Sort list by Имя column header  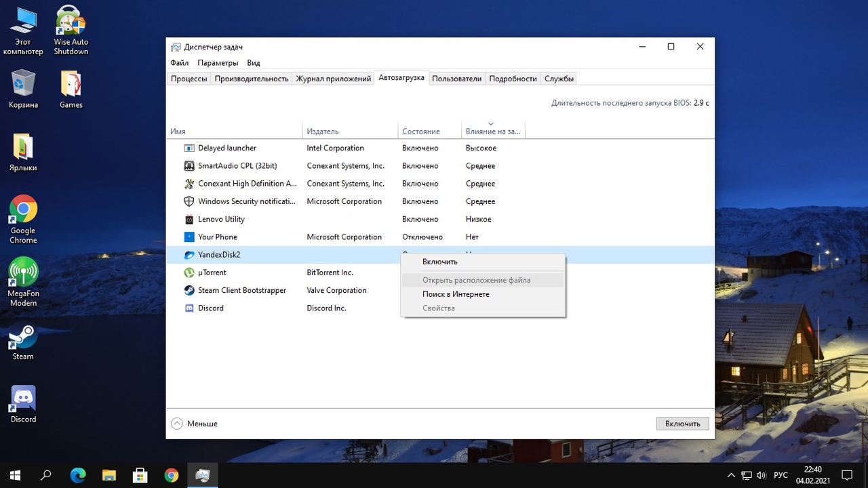(235, 131)
